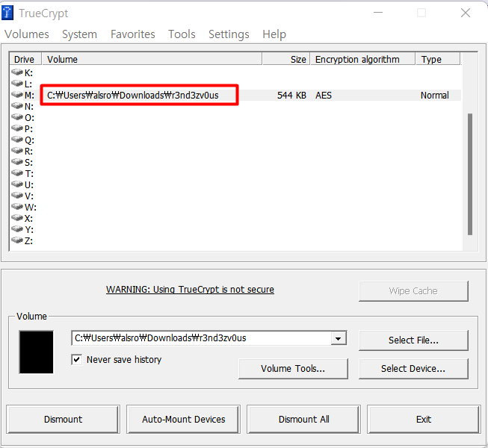Sort by Encryption algorithm column header
The height and width of the screenshot is (448, 488).
pos(363,59)
